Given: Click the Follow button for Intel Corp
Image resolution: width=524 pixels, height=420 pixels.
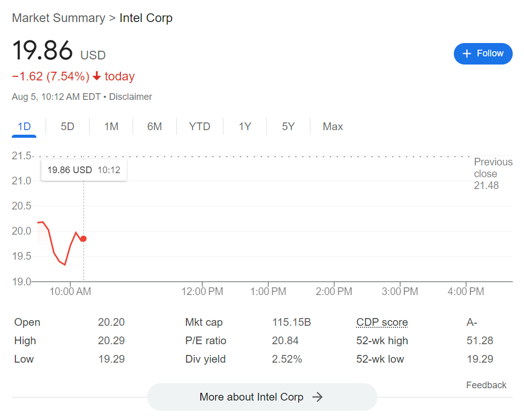Looking at the screenshot, I should point(483,53).
